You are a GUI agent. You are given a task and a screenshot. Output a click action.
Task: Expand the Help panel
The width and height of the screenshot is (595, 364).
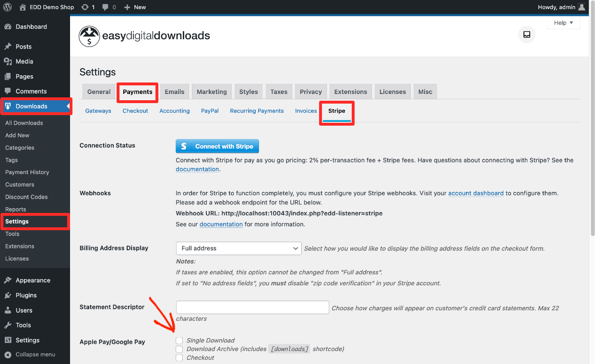coord(564,23)
